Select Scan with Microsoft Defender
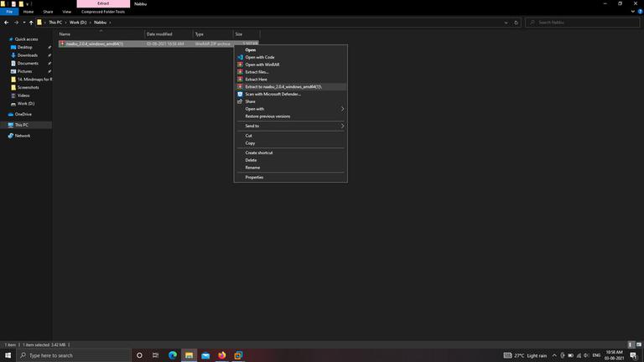Screen dimensions: 644x362 273,94
